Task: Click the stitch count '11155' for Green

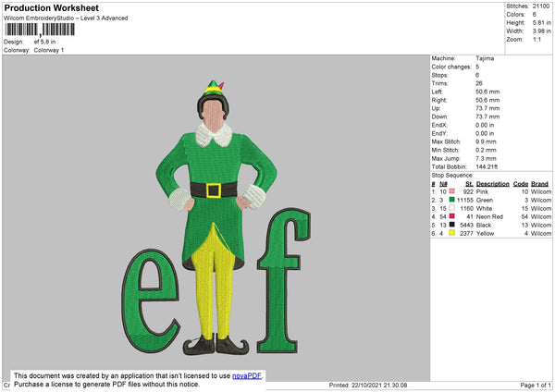Action: pos(465,201)
